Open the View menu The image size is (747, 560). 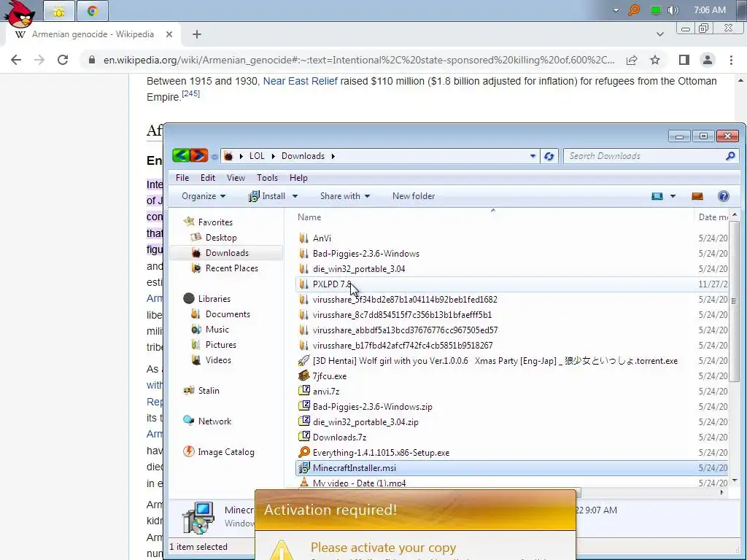(x=236, y=178)
